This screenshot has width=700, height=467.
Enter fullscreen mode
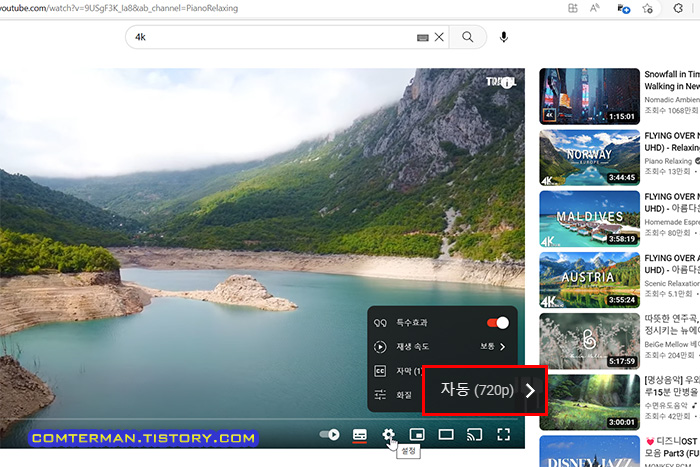(x=504, y=434)
